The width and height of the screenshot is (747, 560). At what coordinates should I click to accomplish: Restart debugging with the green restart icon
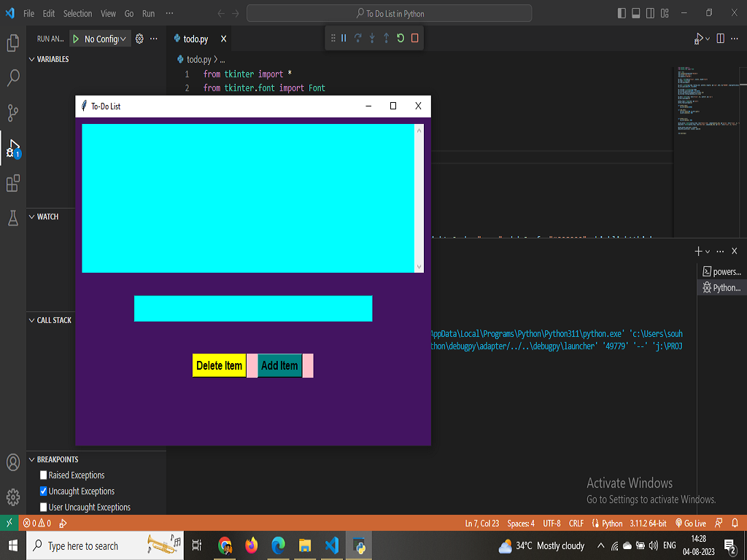click(399, 38)
